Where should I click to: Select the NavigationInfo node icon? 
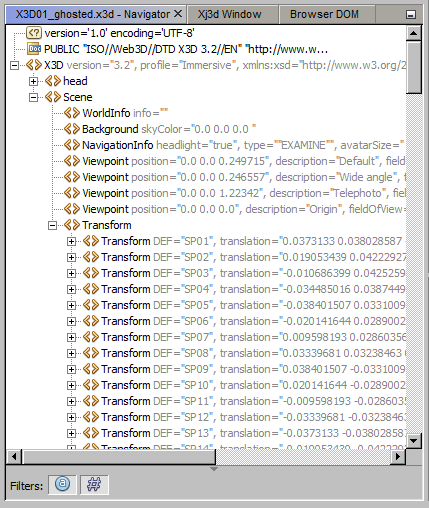point(72,145)
